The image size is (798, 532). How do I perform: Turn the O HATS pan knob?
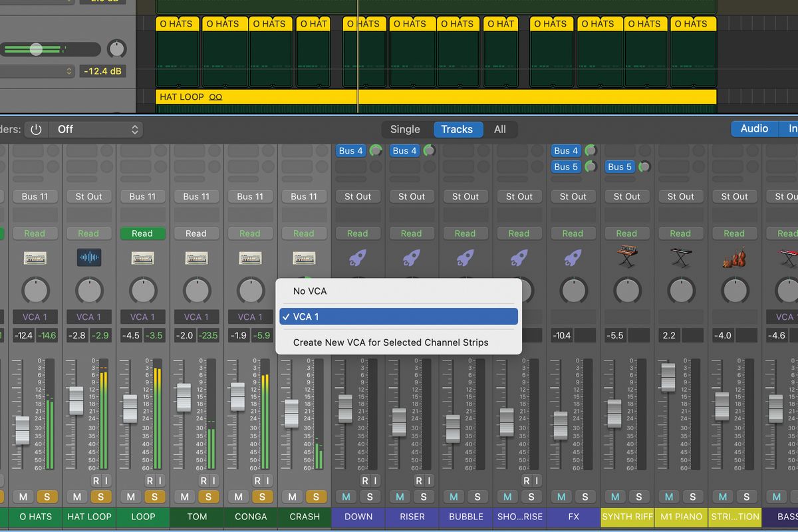click(35, 291)
